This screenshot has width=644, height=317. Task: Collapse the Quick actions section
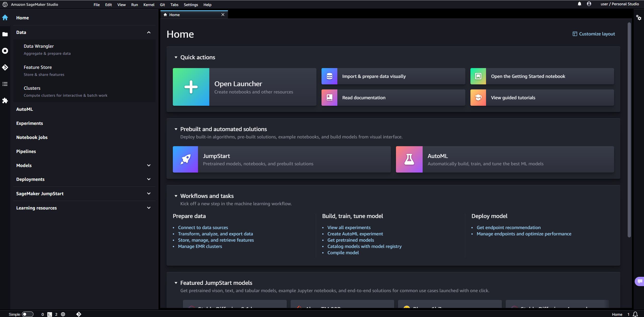[176, 58]
